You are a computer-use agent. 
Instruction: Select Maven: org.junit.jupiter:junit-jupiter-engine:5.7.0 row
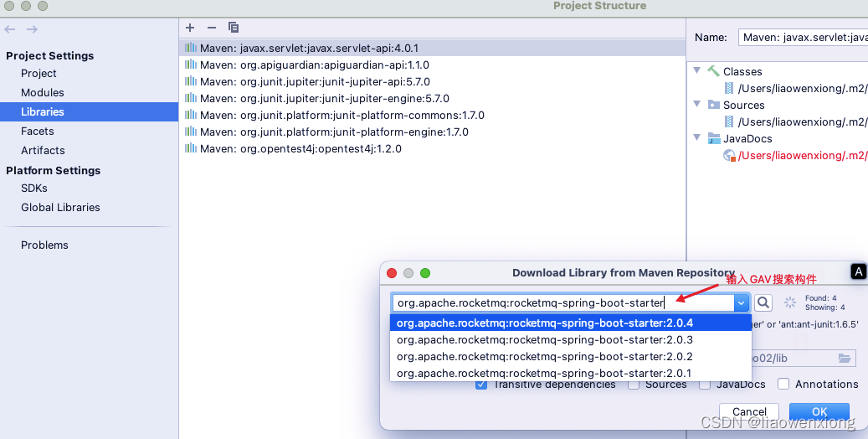433,98
